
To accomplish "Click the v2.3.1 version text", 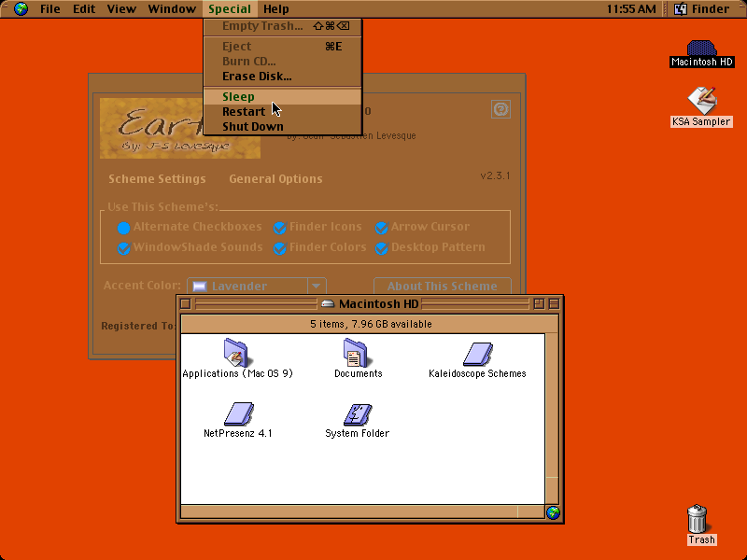I will [495, 175].
